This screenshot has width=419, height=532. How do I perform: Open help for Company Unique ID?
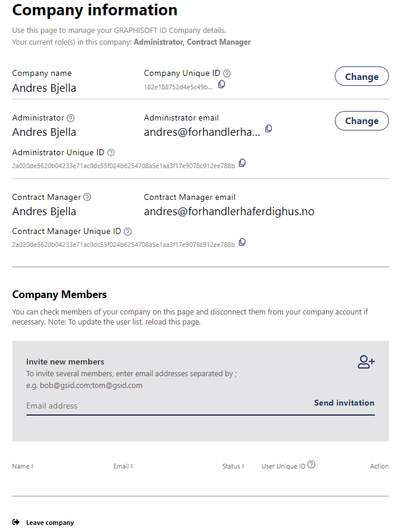227,73
